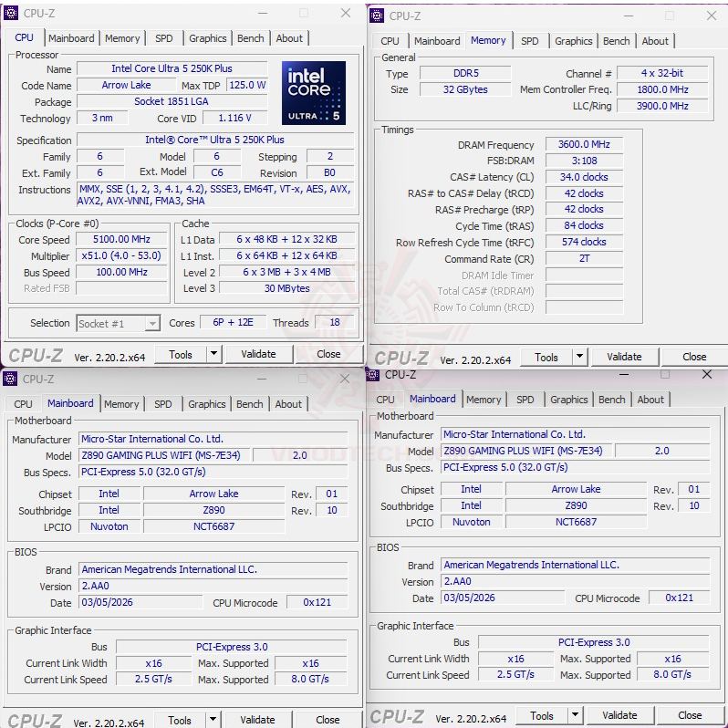Click BIOS Version 2.AA0 in bottom-left window
The image size is (728, 728).
213,587
